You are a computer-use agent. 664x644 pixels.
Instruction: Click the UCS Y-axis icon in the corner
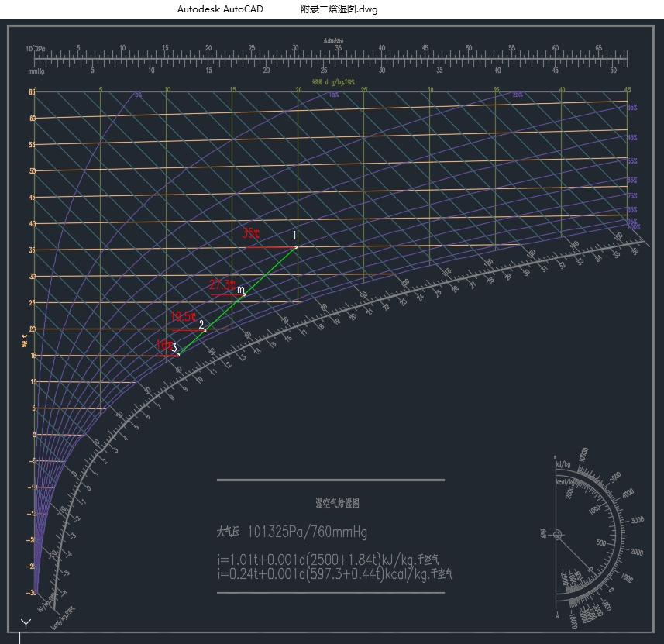coord(26,624)
